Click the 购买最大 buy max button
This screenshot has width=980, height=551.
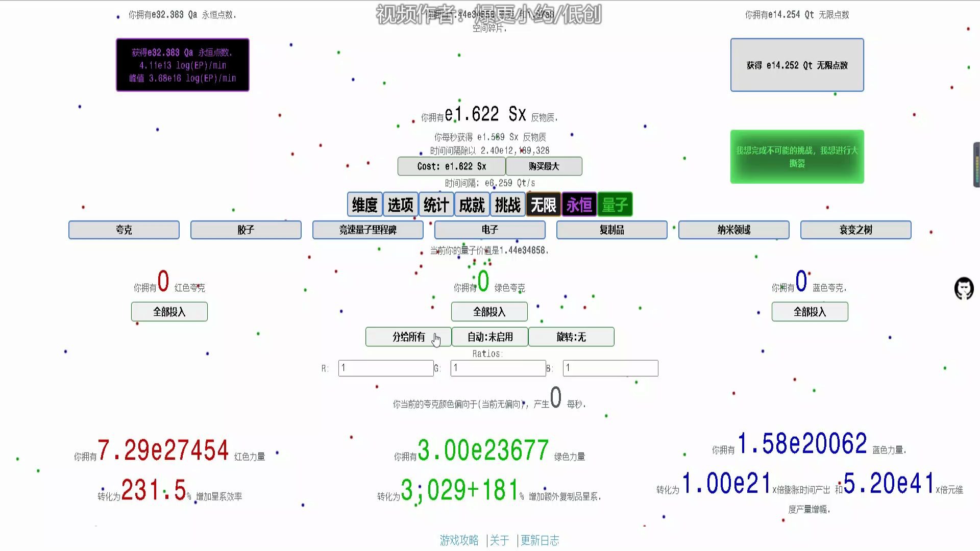(x=544, y=166)
